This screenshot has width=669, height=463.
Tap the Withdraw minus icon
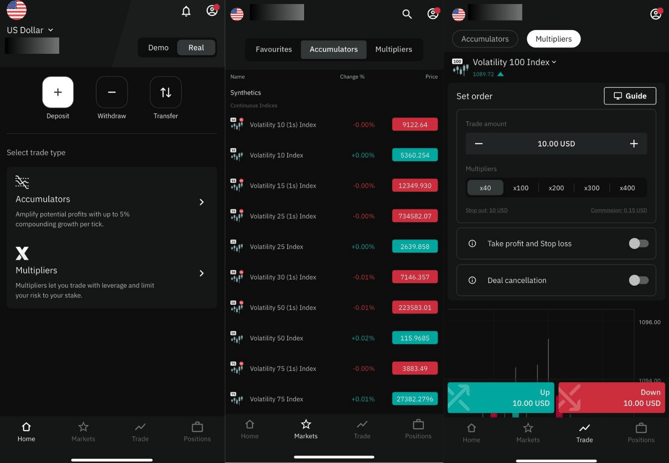[112, 92]
